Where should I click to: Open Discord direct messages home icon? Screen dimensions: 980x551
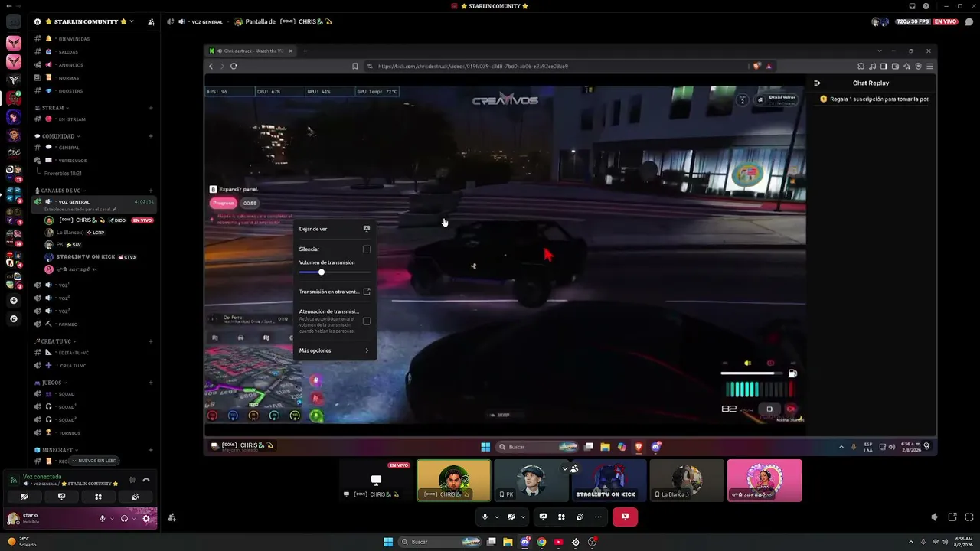tap(14, 21)
